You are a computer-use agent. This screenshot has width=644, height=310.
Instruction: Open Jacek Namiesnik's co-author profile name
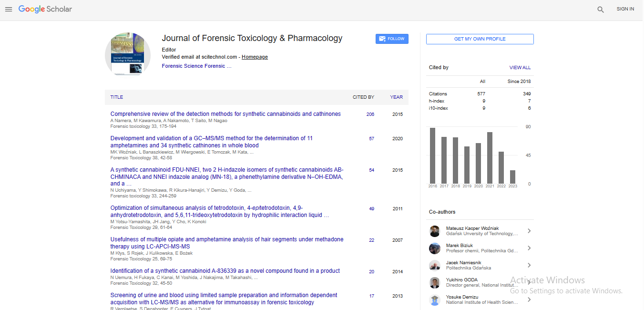463,263
